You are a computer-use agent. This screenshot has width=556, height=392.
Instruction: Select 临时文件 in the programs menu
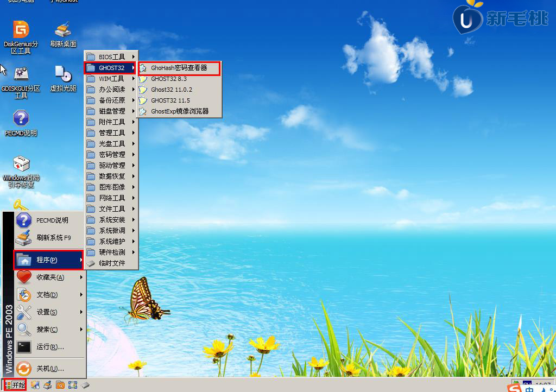pos(111,263)
